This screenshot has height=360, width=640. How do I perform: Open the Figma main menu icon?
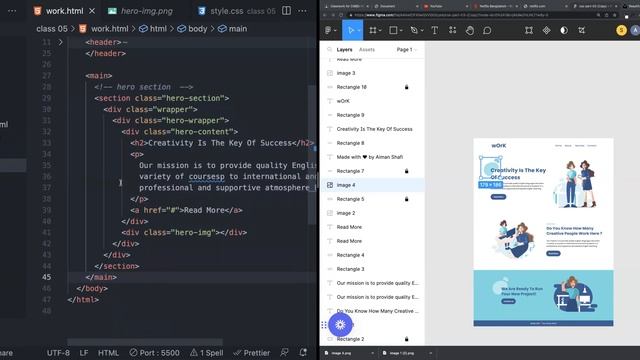pos(329,30)
